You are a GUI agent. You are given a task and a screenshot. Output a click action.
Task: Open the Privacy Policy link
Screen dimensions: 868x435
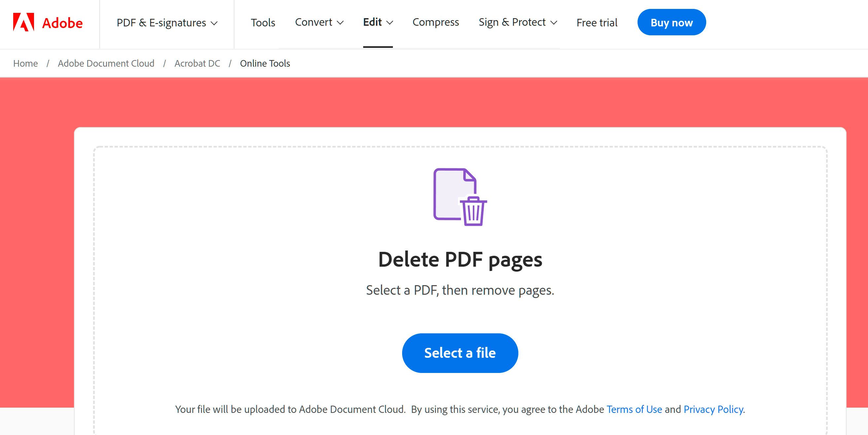713,409
